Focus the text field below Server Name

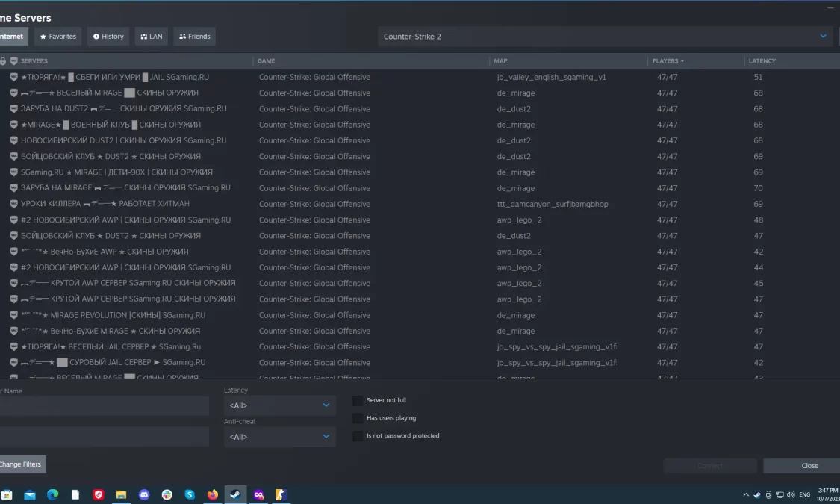tap(105, 437)
